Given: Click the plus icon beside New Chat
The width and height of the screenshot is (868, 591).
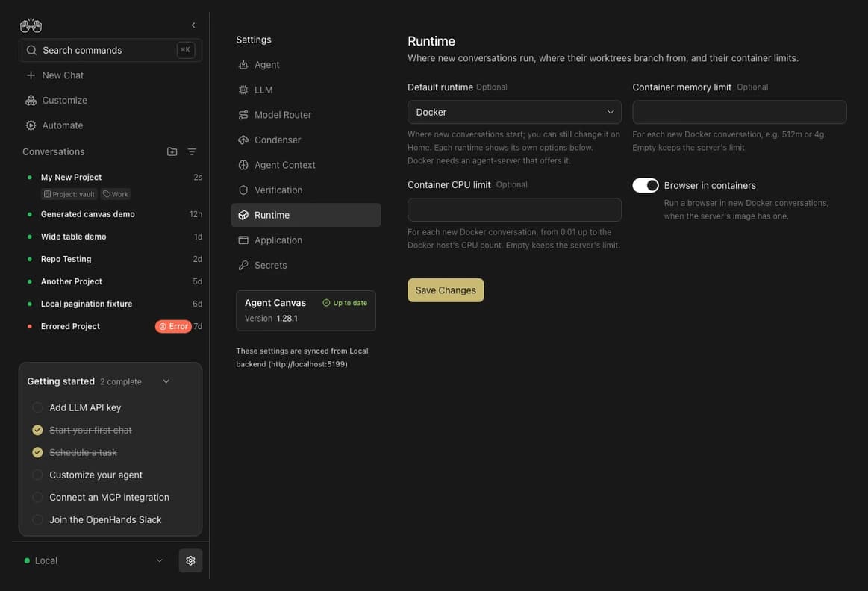Looking at the screenshot, I should (x=31, y=75).
